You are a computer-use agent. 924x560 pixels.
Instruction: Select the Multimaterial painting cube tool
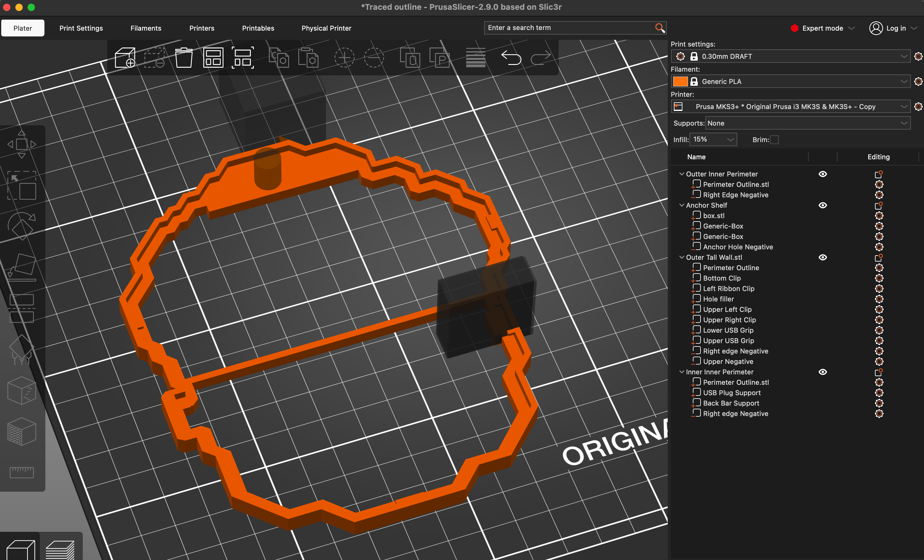pos(22,431)
